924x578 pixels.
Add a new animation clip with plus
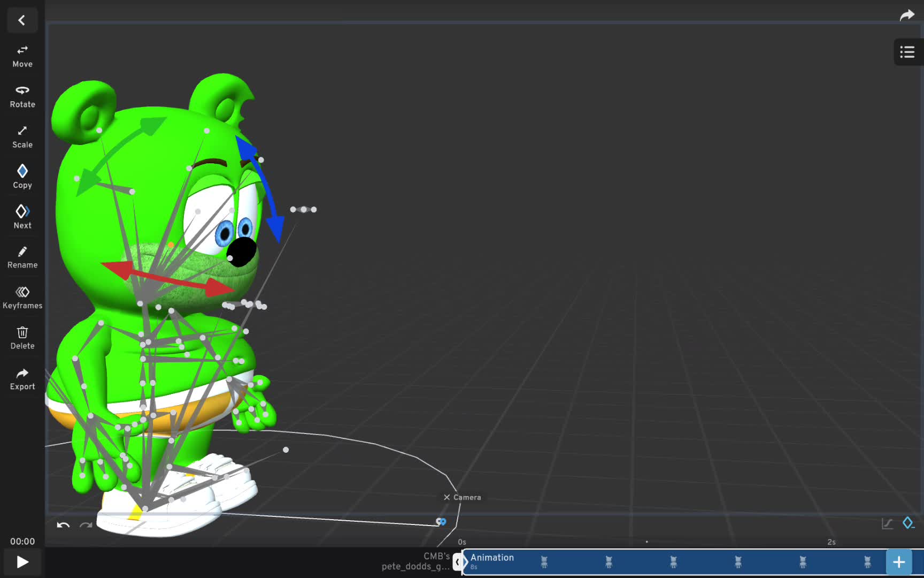[899, 562]
